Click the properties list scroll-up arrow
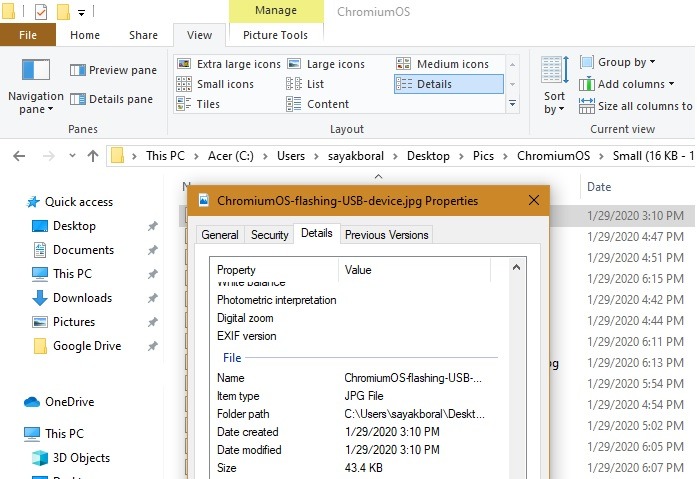 coord(516,267)
